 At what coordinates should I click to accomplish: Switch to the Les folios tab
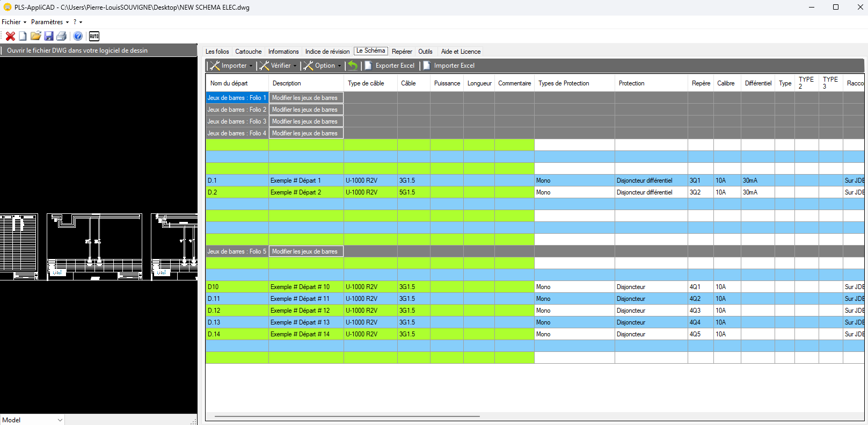pos(217,52)
